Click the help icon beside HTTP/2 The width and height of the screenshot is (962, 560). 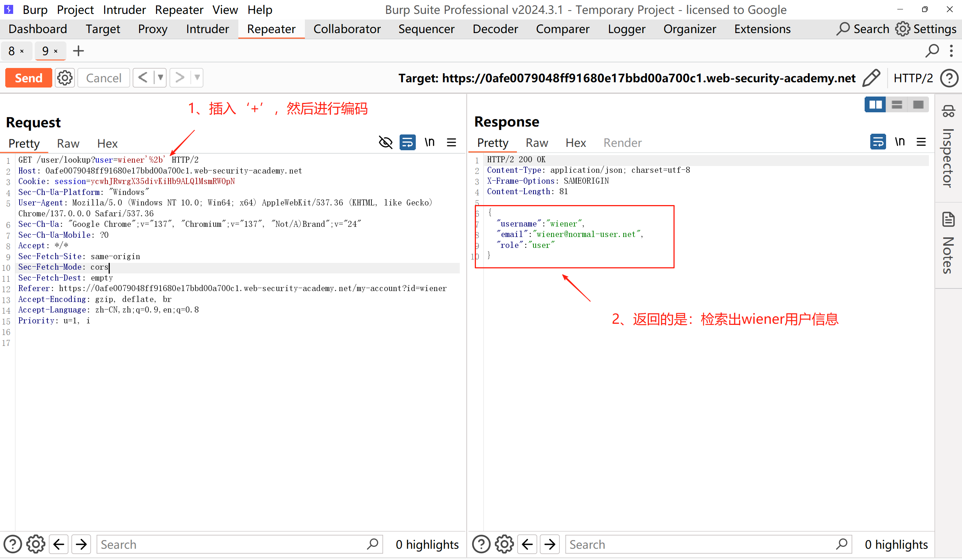point(948,78)
